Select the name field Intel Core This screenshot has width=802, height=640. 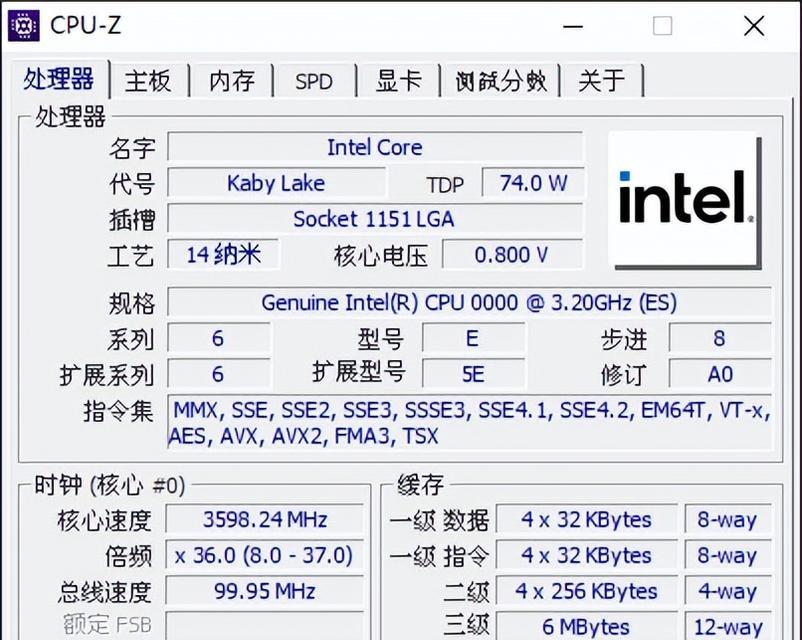[375, 147]
